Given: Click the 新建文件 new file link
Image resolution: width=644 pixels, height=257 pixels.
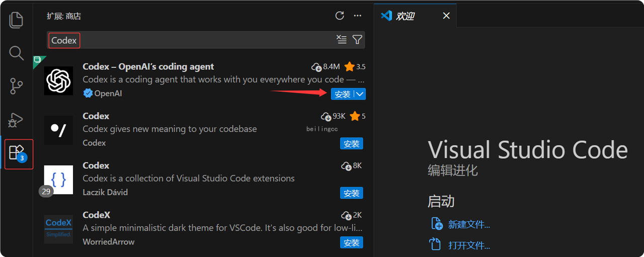Looking at the screenshot, I should pos(460,224).
